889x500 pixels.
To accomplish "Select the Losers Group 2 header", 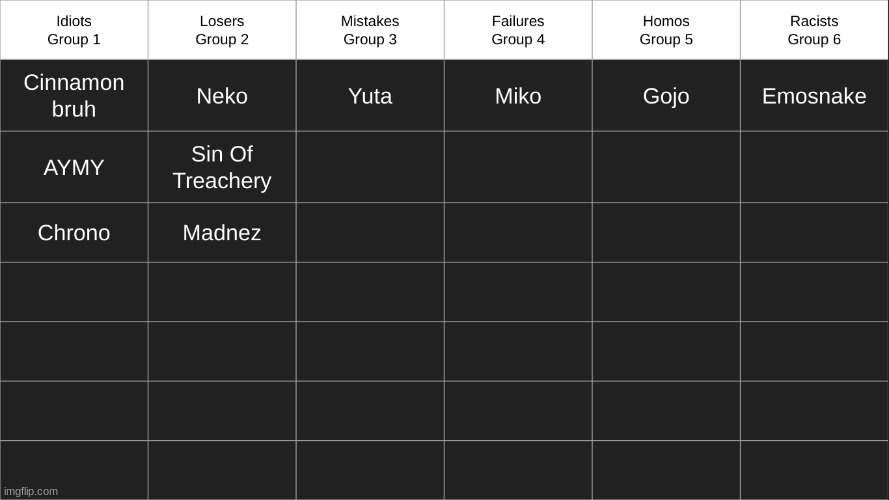I will 222,30.
